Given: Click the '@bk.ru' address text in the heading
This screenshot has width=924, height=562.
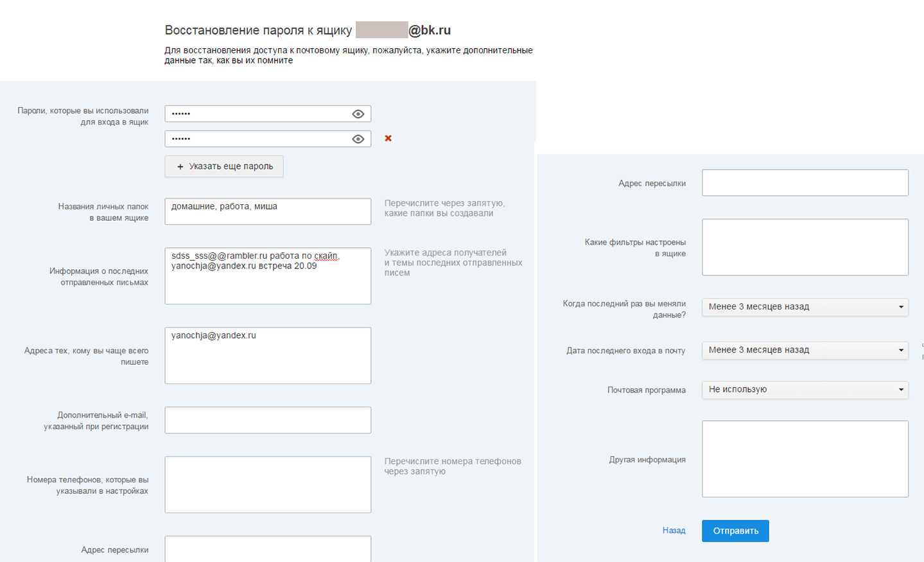Looking at the screenshot, I should coord(430,30).
